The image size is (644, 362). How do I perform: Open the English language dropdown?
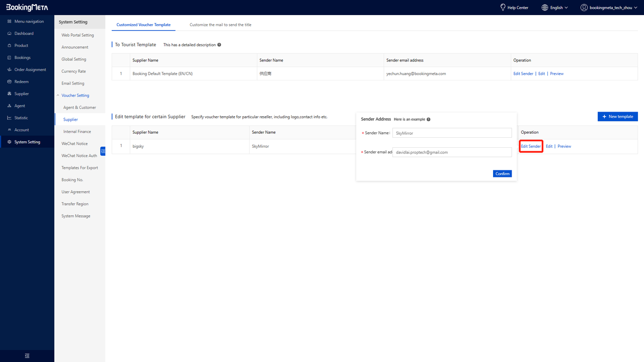tap(554, 8)
